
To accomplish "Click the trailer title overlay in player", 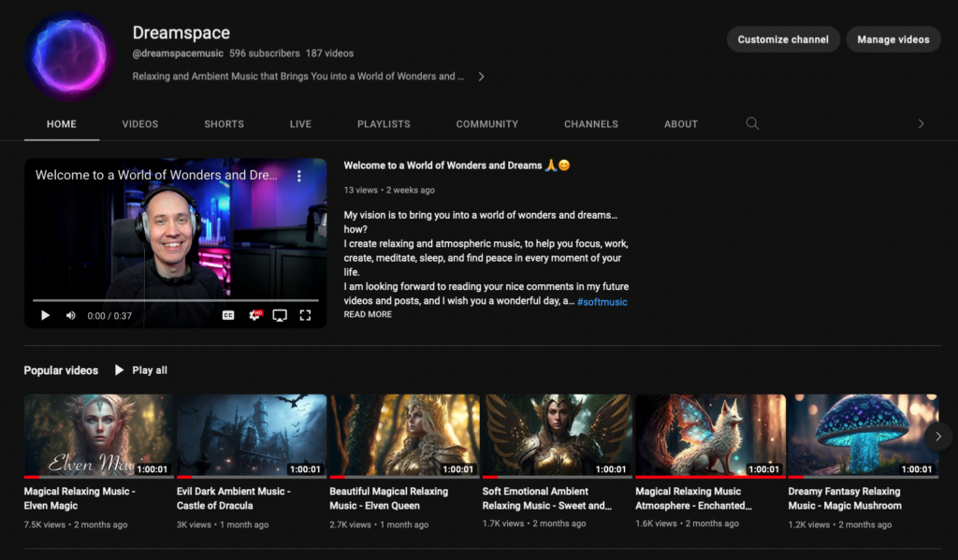I will click(x=156, y=175).
